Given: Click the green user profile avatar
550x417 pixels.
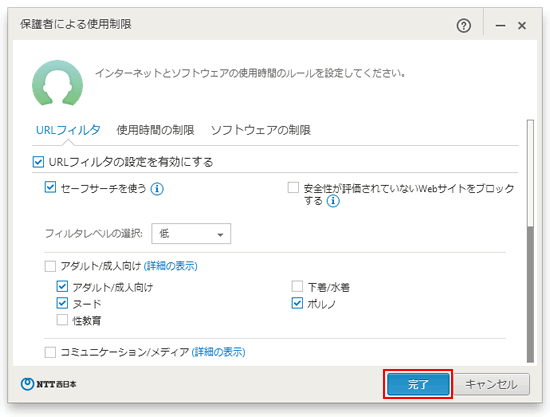Looking at the screenshot, I should (58, 83).
